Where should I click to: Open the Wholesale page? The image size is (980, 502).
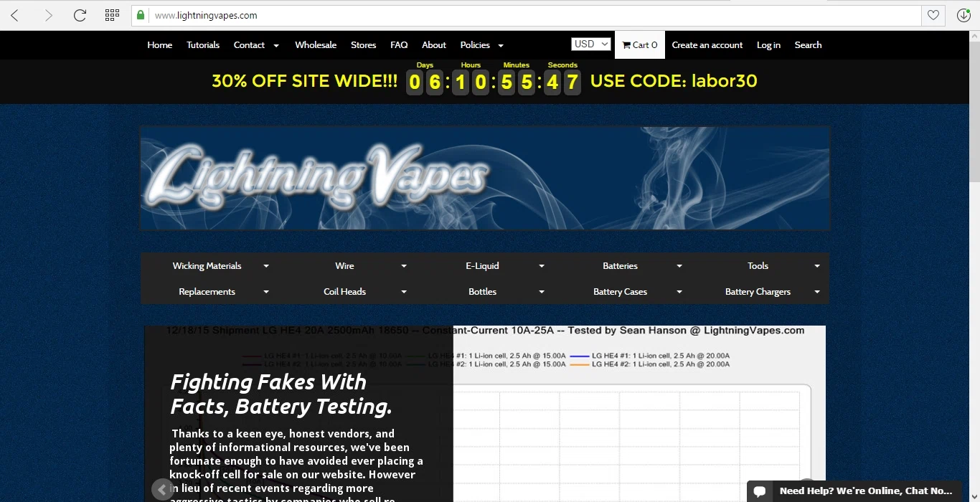[316, 44]
